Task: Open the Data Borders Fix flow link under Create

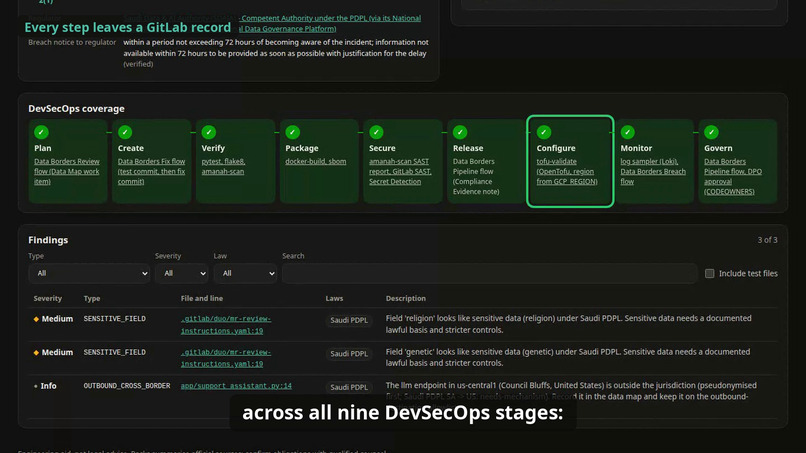Action: [151, 171]
